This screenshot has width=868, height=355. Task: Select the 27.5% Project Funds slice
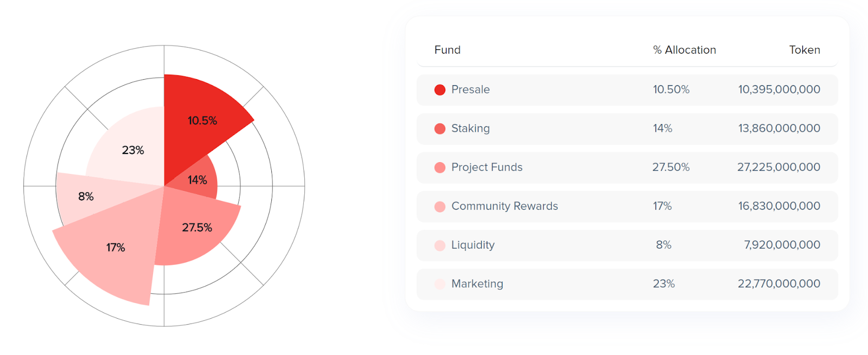pos(196,229)
